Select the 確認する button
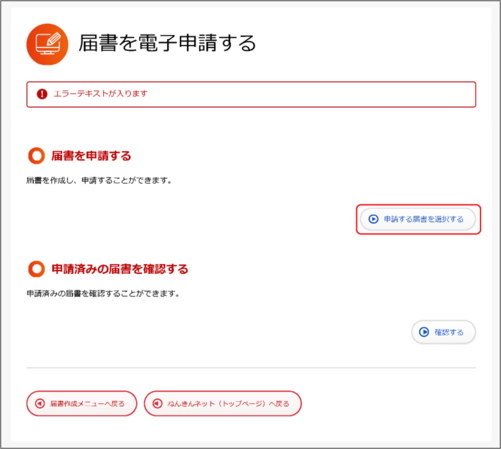 444,332
